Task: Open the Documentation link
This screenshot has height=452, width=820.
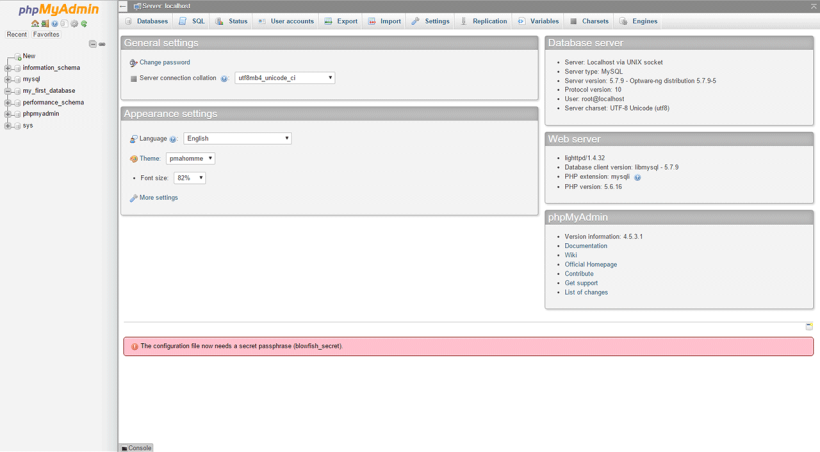Action: 586,246
